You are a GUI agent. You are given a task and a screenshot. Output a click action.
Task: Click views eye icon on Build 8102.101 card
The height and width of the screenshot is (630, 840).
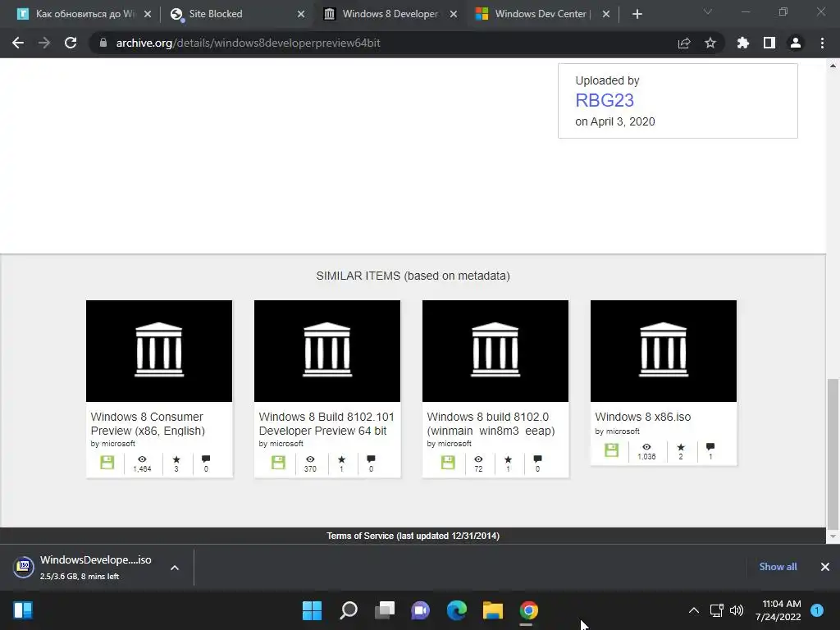pos(310,459)
